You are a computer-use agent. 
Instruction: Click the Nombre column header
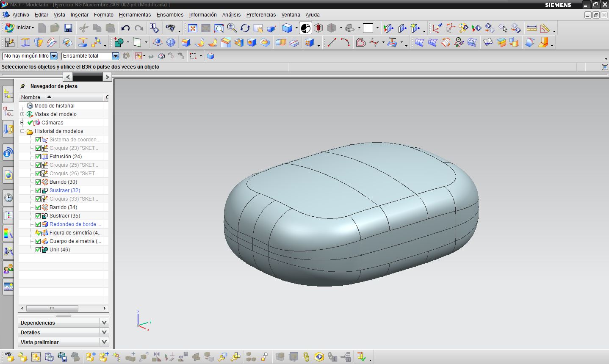click(x=61, y=97)
